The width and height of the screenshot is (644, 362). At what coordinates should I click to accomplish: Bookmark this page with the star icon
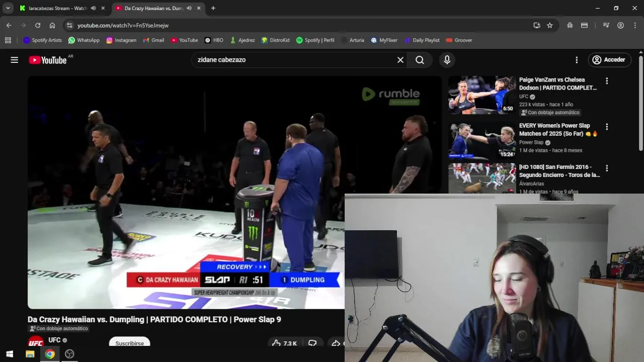pyautogui.click(x=550, y=25)
